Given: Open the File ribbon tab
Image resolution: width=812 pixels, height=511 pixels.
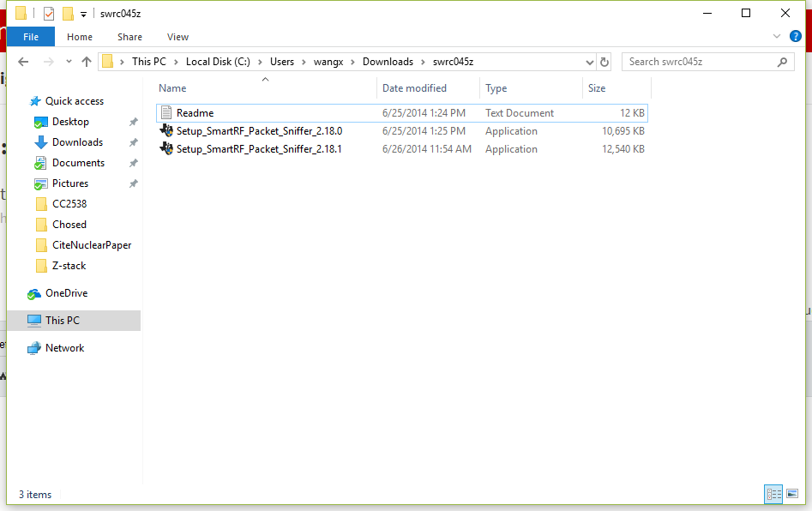Looking at the screenshot, I should 31,37.
